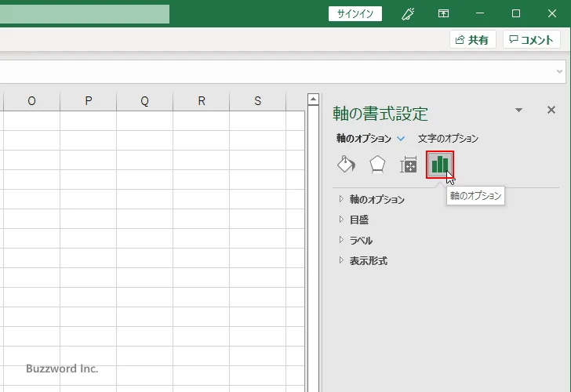Viewport: 571px width, 392px height.
Task: Expand the ラベル section
Action: pyautogui.click(x=361, y=240)
